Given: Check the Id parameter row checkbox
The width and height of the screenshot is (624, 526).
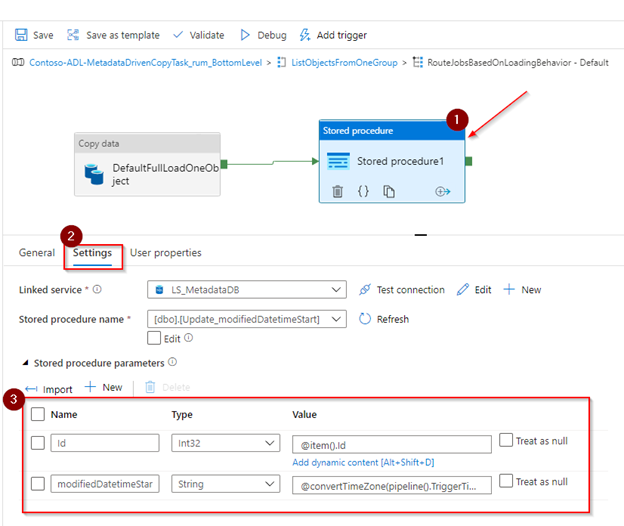Looking at the screenshot, I should pos(38,443).
